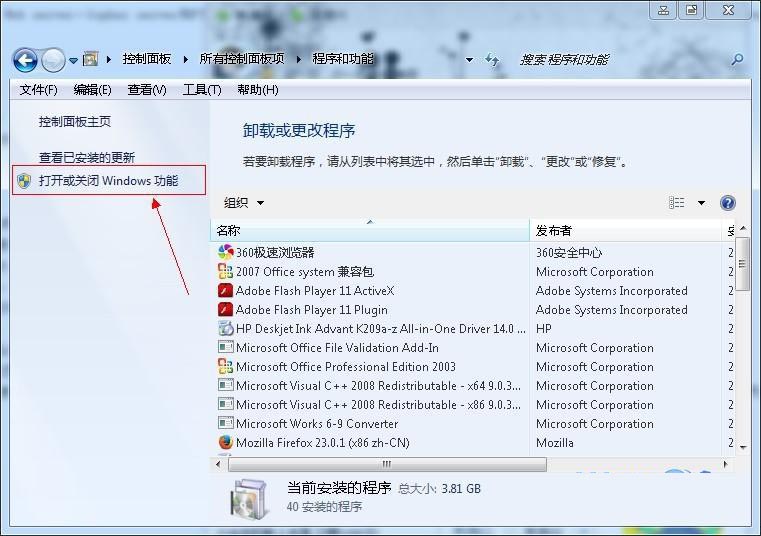Click the vertical scrollbar up arrow

(743, 228)
